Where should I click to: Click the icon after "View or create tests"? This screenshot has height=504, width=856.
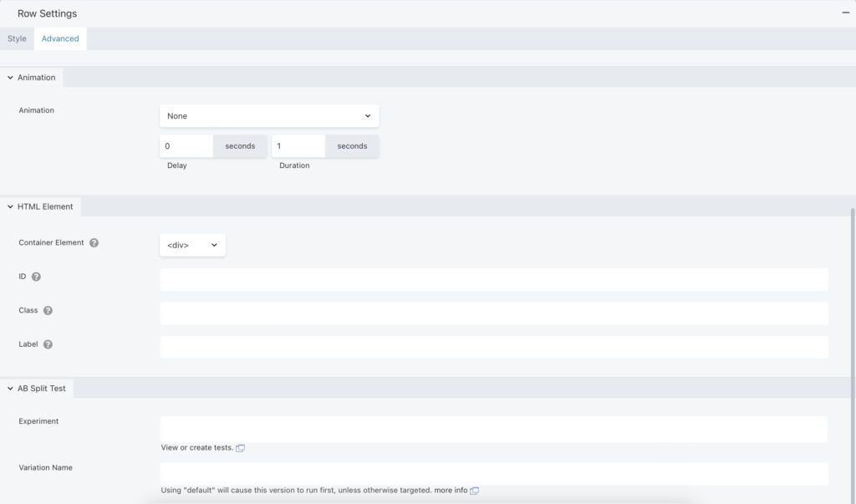coord(240,447)
